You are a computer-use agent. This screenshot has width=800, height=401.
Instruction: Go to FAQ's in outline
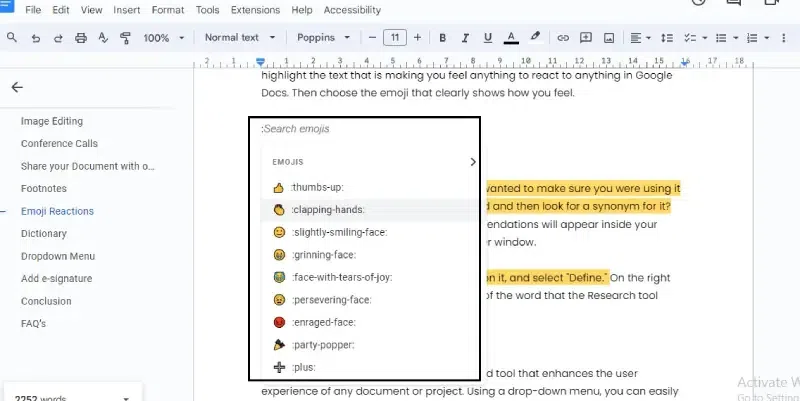point(33,323)
